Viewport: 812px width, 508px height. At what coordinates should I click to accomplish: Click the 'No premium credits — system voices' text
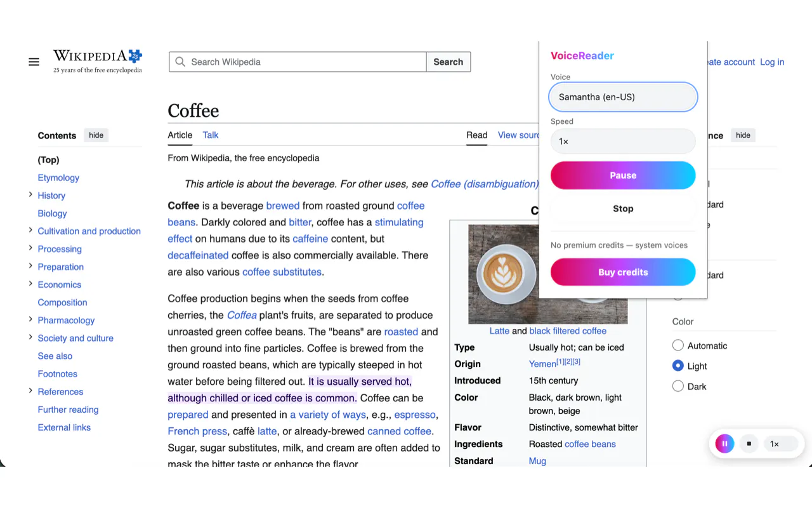[619, 245]
